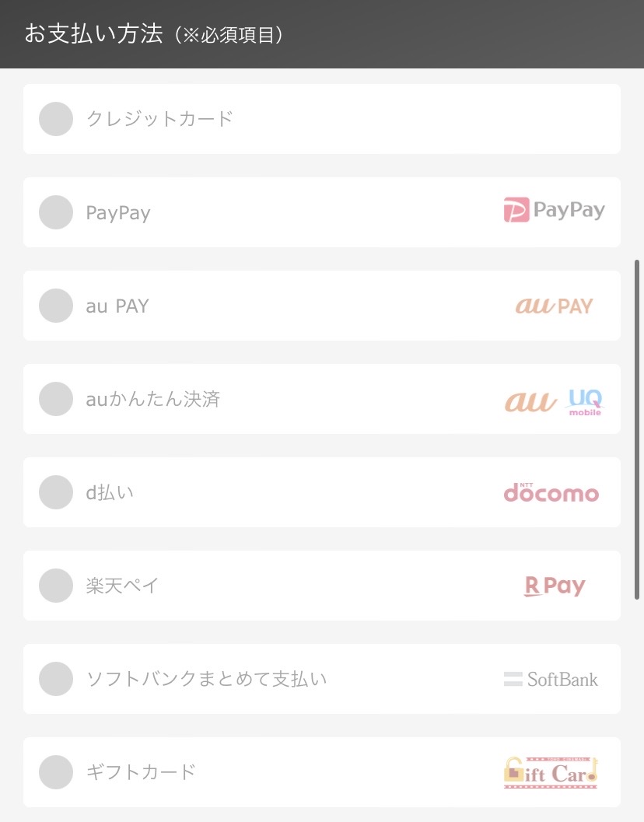Select the PayPay radio button
This screenshot has width=644, height=822.
click(x=55, y=212)
